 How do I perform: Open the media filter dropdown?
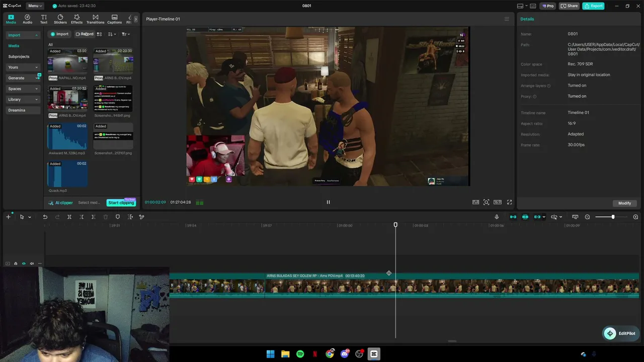[x=125, y=34]
